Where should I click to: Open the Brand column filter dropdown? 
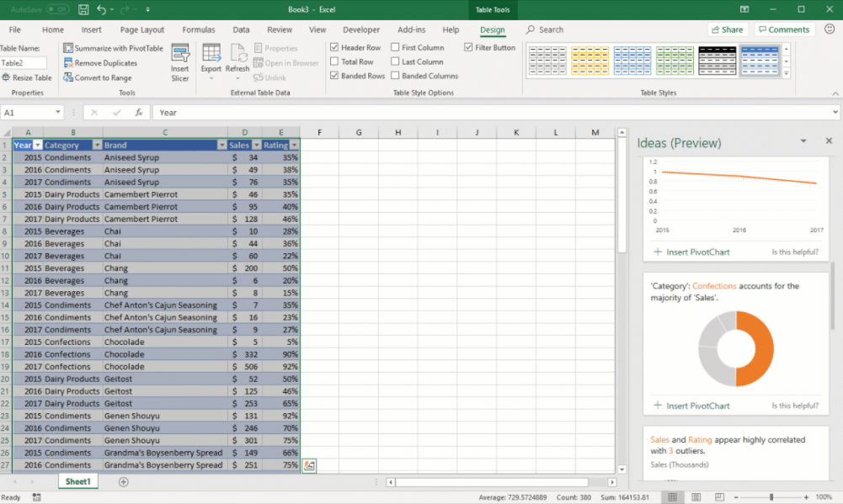[x=221, y=144]
